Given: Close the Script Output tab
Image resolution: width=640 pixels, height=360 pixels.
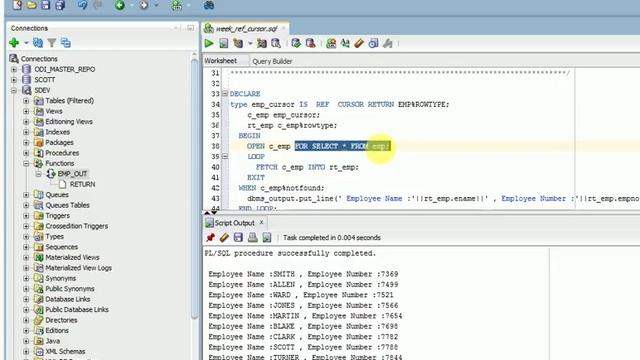Looking at the screenshot, I should [x=262, y=222].
